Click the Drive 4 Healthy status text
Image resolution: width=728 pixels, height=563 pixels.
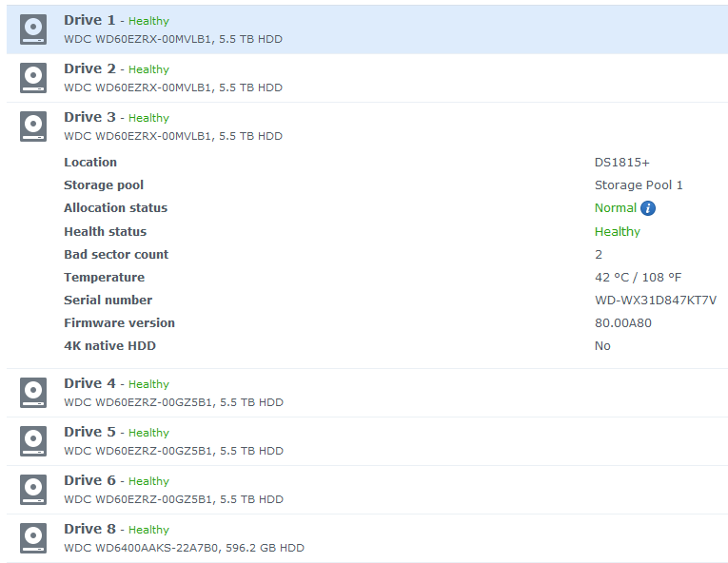coord(148,385)
